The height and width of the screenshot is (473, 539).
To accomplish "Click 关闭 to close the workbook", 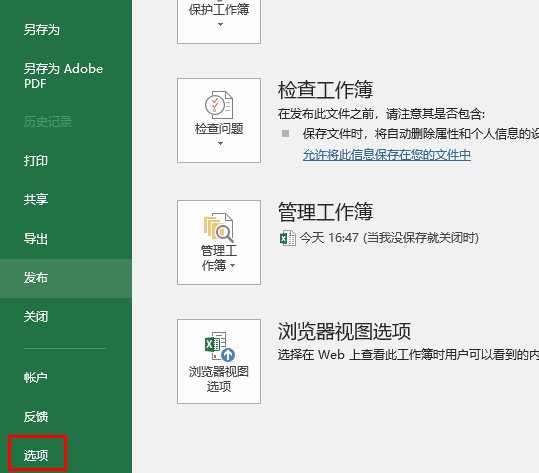I will coord(35,317).
